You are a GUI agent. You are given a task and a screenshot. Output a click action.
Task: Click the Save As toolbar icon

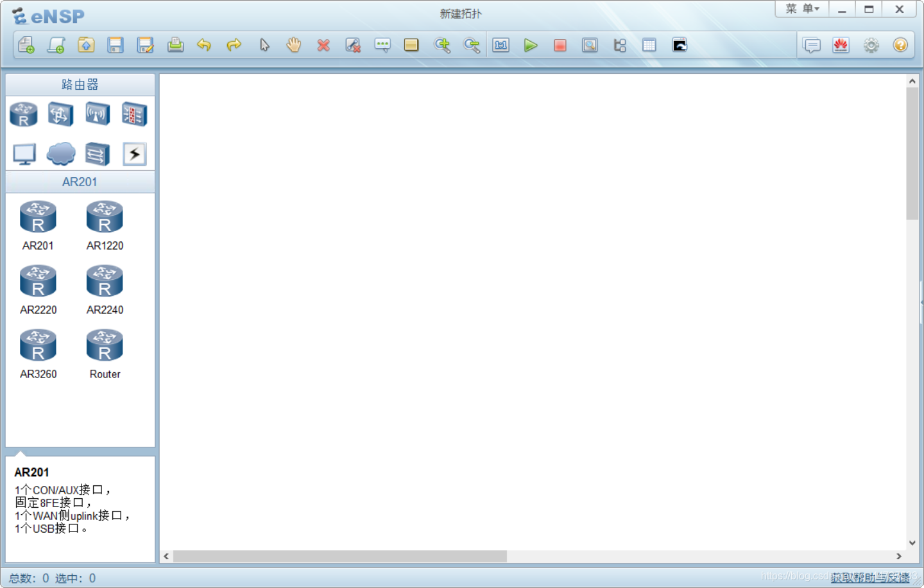[145, 45]
